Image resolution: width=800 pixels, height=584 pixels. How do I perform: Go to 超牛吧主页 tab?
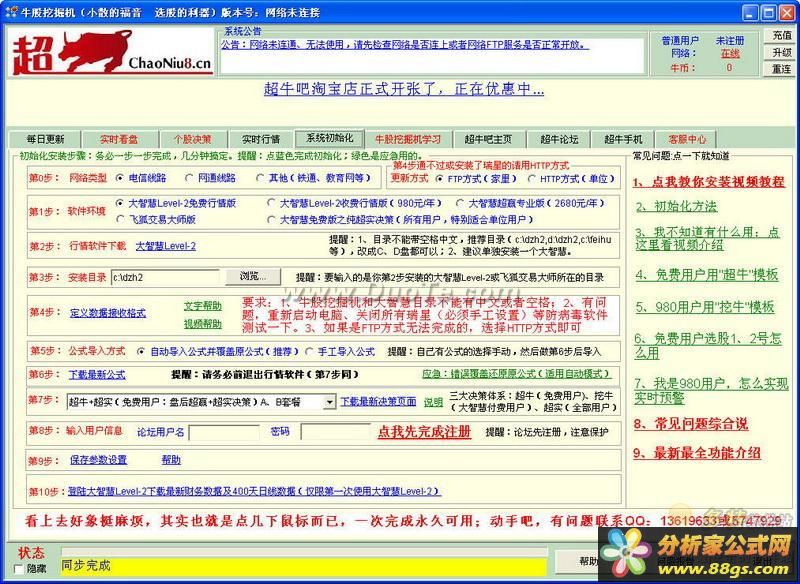pyautogui.click(x=488, y=139)
